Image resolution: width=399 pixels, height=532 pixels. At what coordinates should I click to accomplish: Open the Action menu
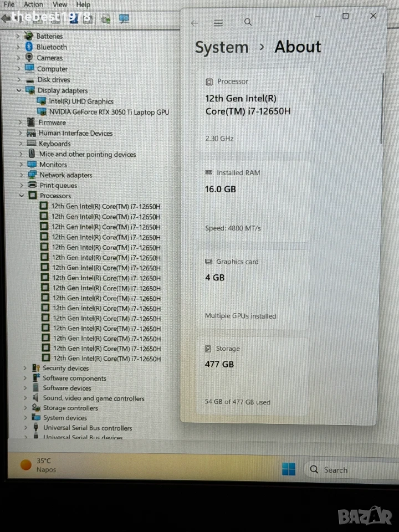[x=33, y=4]
